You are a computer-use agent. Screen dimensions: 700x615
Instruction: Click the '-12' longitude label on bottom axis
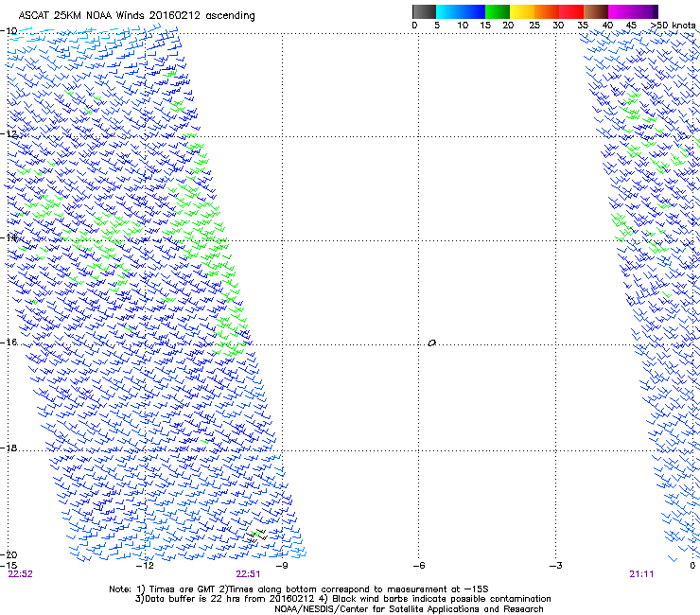pyautogui.click(x=145, y=566)
